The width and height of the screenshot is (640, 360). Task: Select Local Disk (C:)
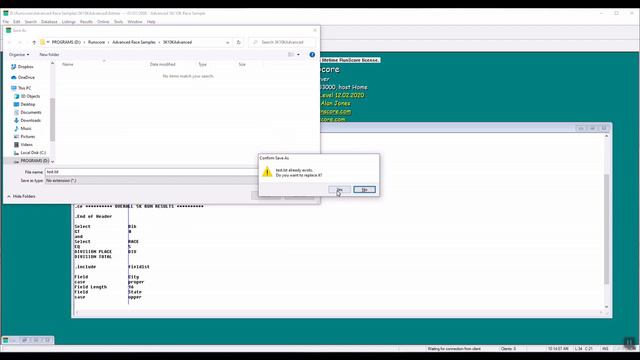tap(33, 153)
